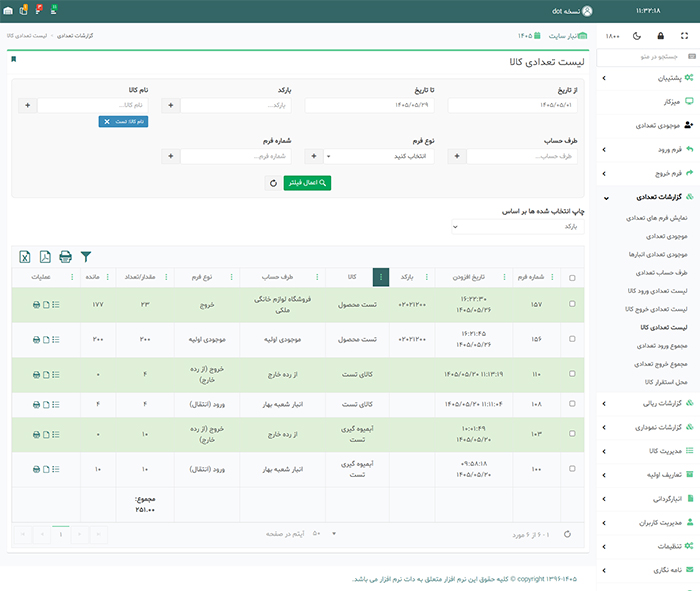Sort by تاریخ افزودن column header
The image size is (700, 591).
point(468,277)
